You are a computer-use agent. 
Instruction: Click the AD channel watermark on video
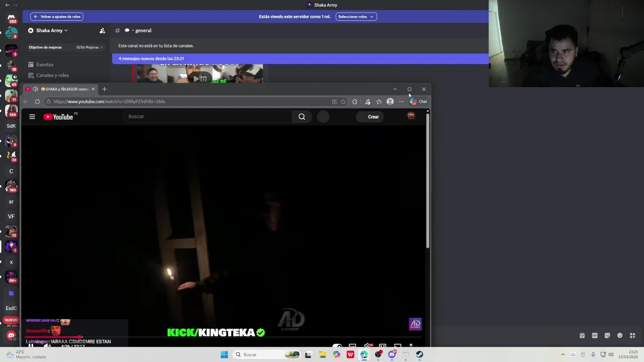tap(415, 324)
